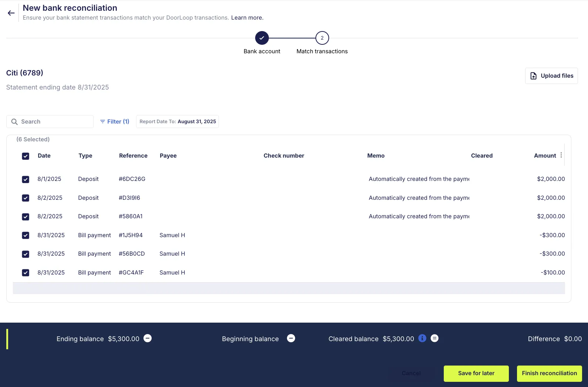Open the table column options menu
Screen dimensions: 588x387
[561, 155]
